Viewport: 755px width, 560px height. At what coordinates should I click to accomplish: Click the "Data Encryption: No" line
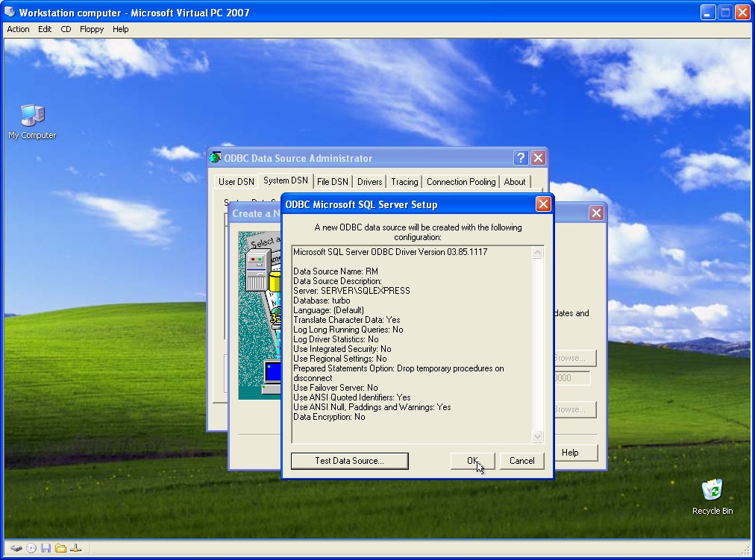(329, 417)
